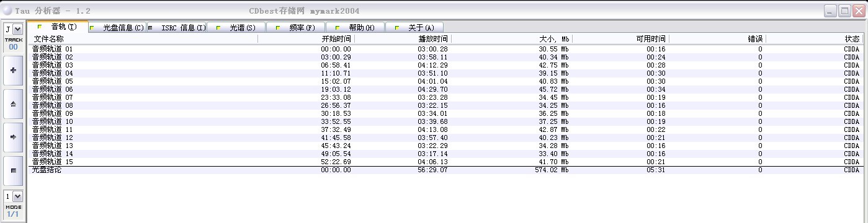Select row 音频轨道 09
Image resolution: width=868 pixels, height=223 pixels.
point(445,113)
